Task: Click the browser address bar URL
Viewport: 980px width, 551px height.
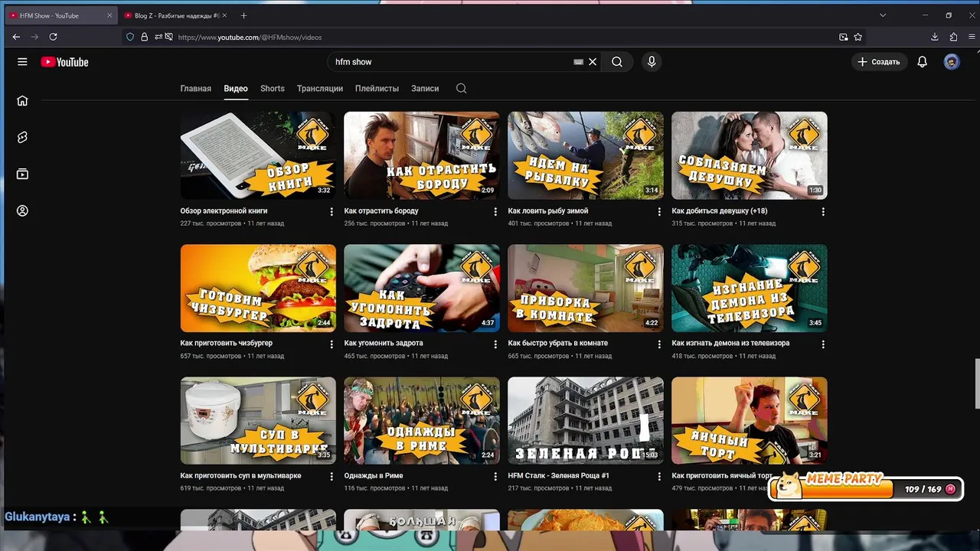Action: 250,37
